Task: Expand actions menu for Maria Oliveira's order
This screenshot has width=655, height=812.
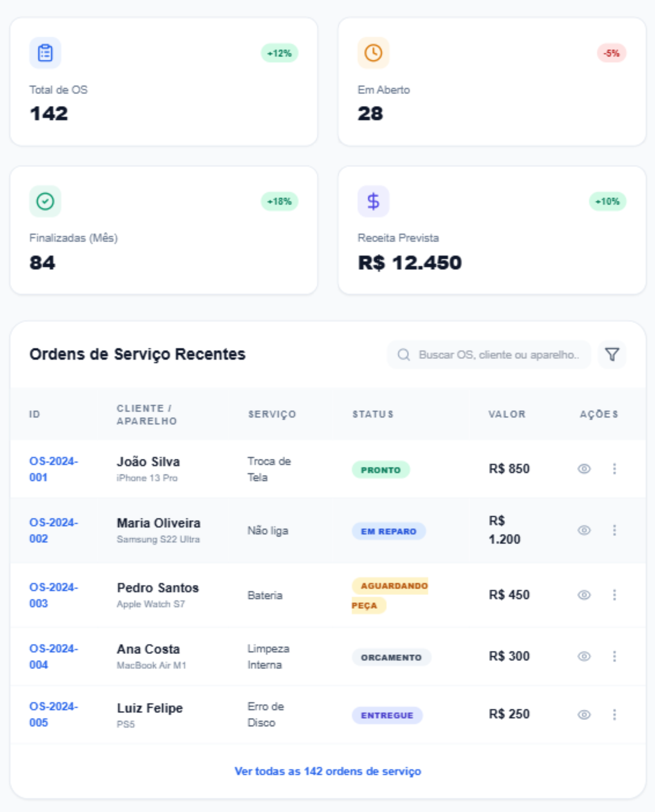Action: [x=614, y=530]
